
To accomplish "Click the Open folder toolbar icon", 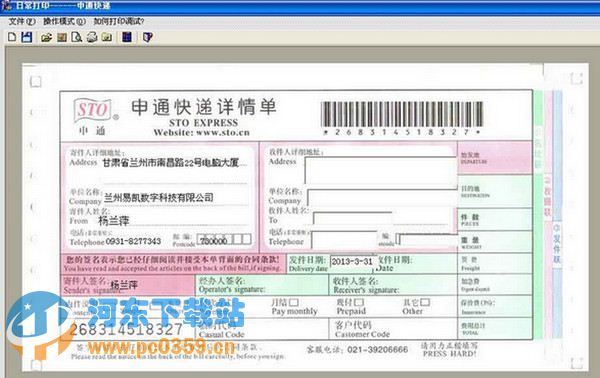I will click(47, 37).
